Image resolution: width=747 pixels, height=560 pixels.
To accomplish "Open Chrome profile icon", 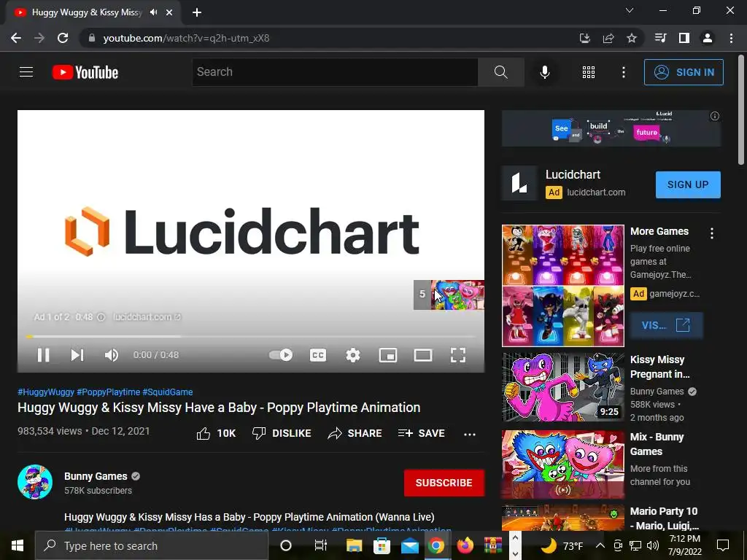I will coord(708,38).
